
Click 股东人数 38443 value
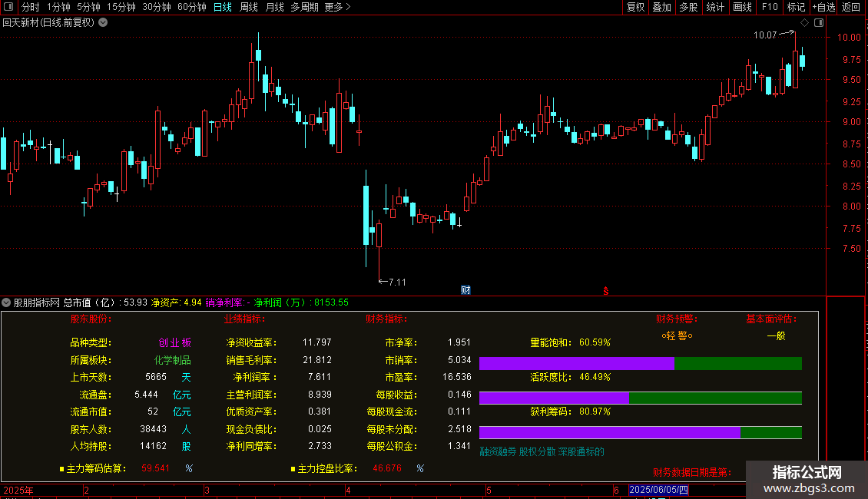[x=154, y=428]
